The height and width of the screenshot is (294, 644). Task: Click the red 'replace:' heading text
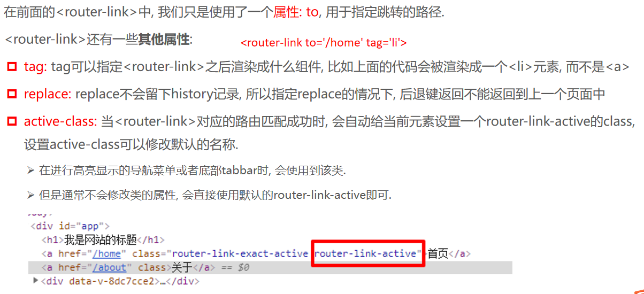pyautogui.click(x=48, y=95)
